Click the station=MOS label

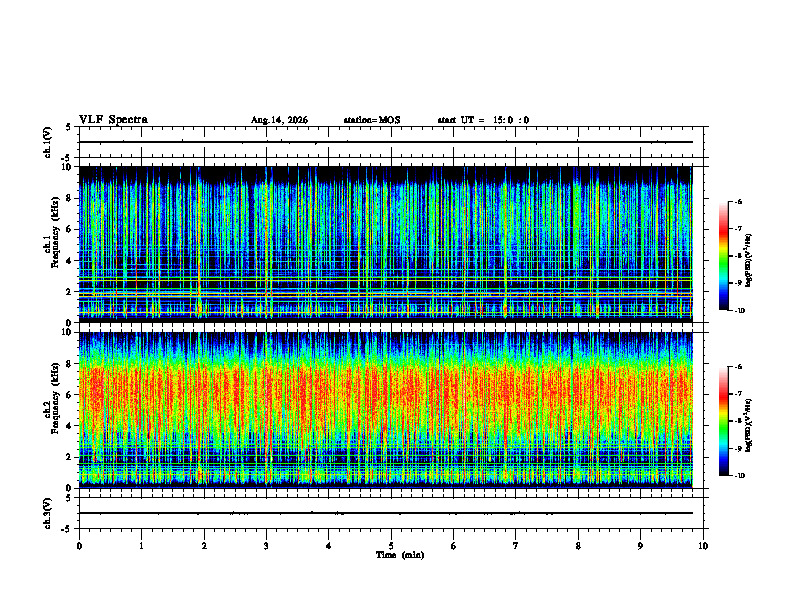[x=372, y=120]
